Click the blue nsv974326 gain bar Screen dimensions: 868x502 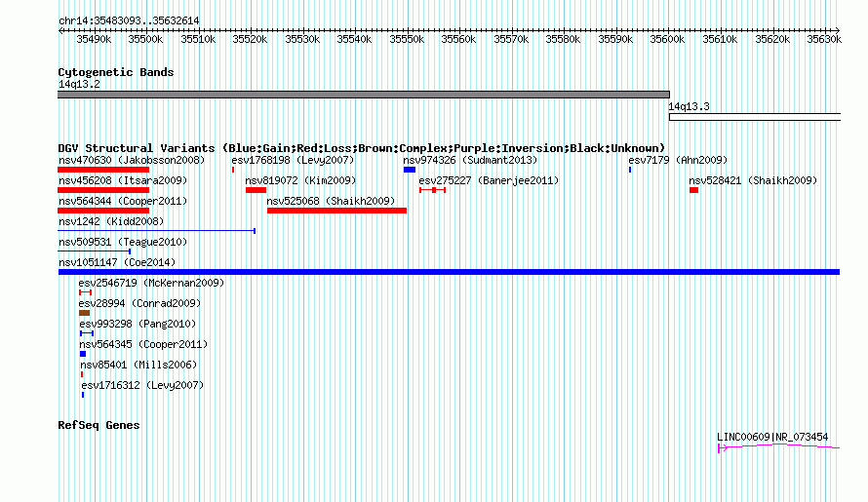409,170
